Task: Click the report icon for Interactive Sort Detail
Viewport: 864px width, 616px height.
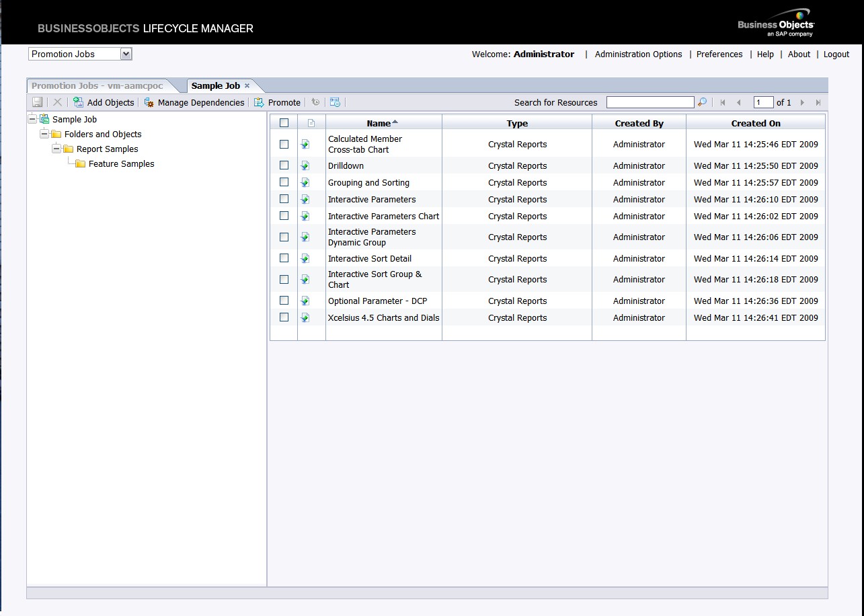Action: click(305, 258)
